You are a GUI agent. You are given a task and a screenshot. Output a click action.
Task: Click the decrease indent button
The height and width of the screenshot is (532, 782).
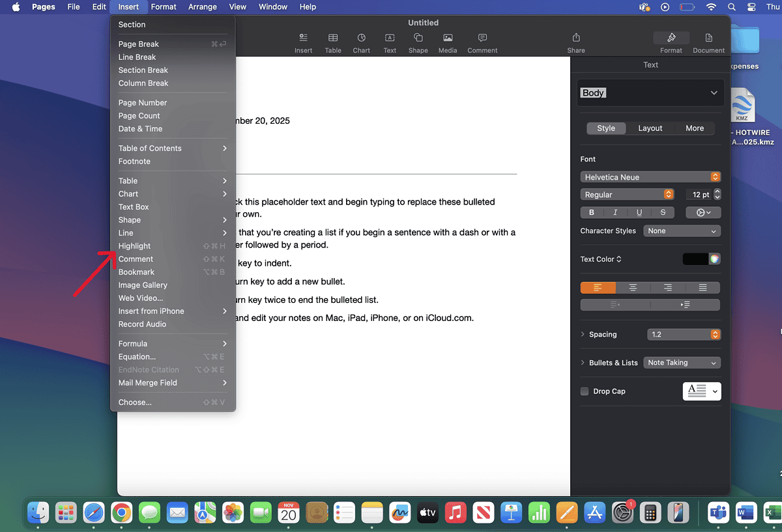615,305
